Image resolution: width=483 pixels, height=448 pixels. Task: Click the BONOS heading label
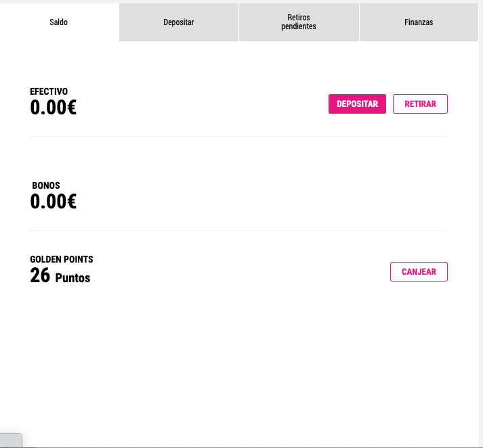(x=46, y=185)
